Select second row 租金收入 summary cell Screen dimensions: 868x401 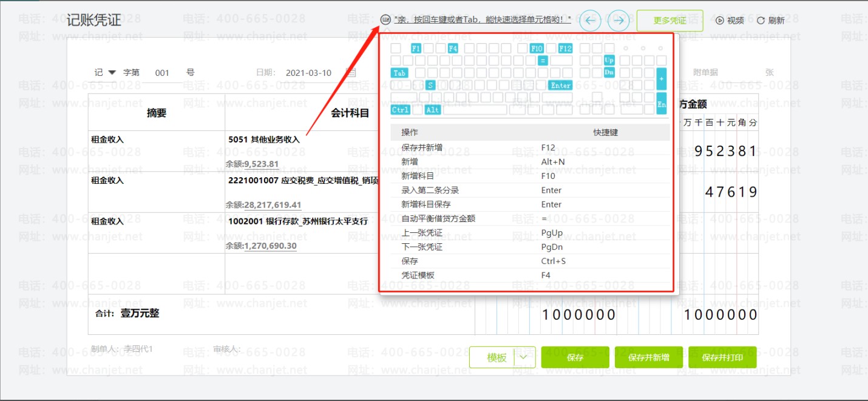[x=157, y=192]
